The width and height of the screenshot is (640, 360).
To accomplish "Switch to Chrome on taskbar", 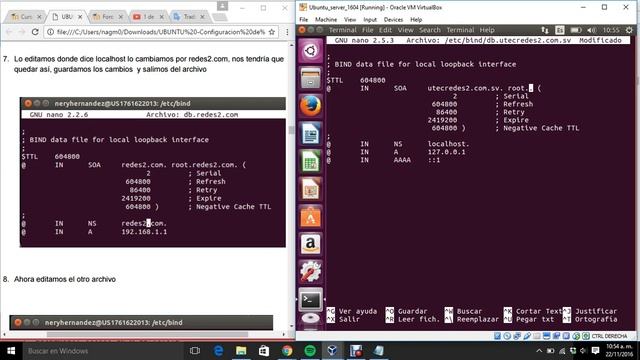I will click(287, 351).
